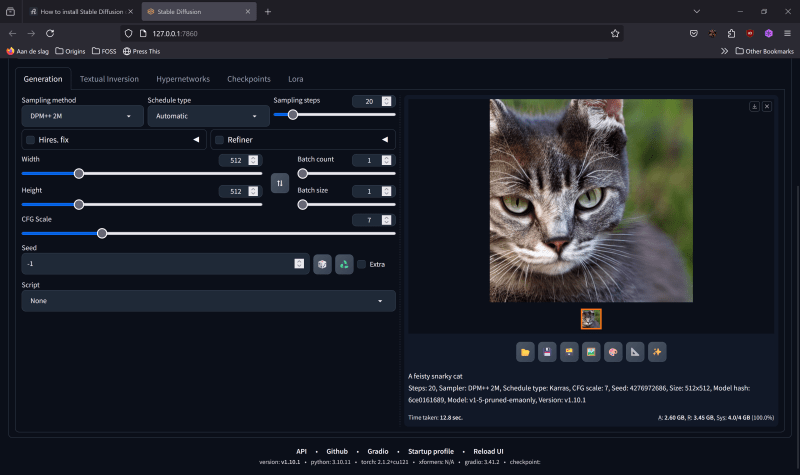Viewport: 800px width, 475px height.
Task: Download the generated image from preview
Action: tap(754, 106)
